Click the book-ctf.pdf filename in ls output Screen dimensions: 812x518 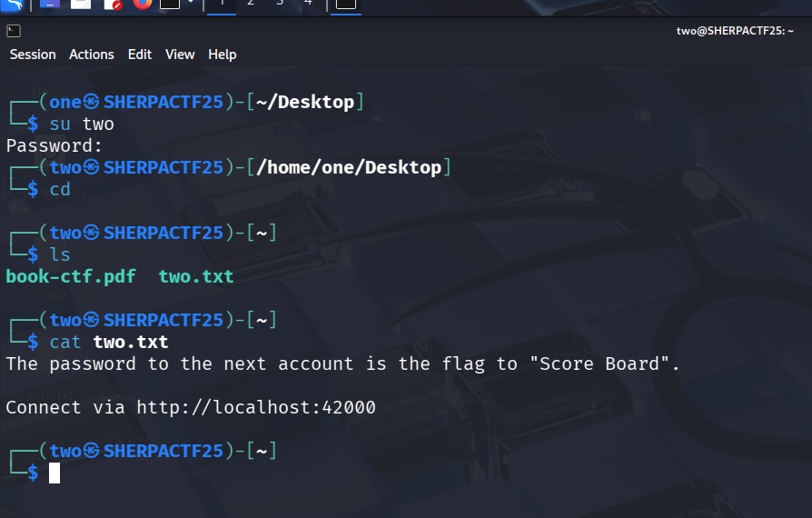pyautogui.click(x=71, y=276)
